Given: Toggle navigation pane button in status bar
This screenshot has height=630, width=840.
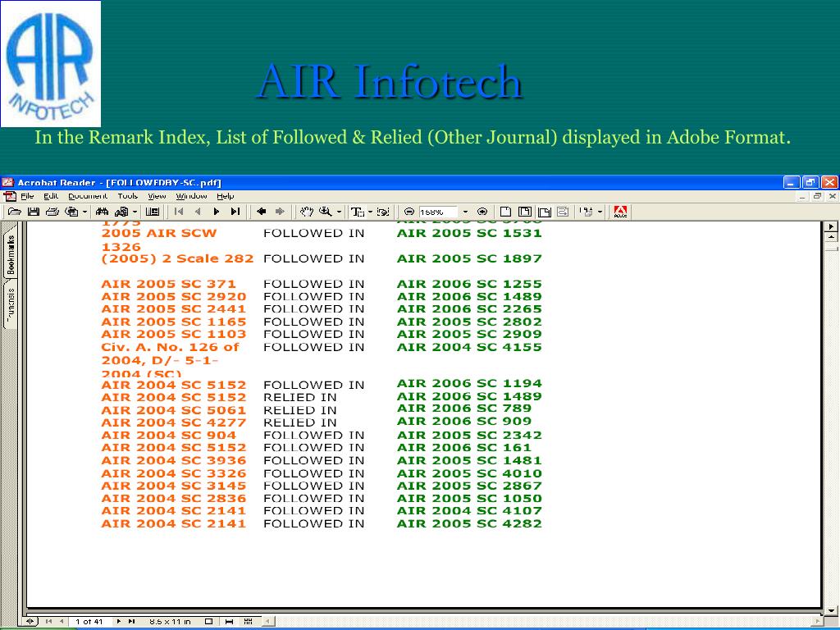Looking at the screenshot, I should (x=30, y=622).
